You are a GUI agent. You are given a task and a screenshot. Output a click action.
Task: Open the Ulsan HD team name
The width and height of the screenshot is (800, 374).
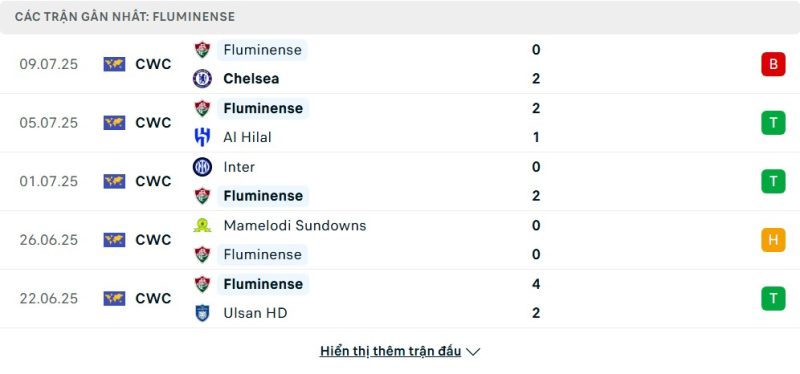pyautogui.click(x=255, y=313)
